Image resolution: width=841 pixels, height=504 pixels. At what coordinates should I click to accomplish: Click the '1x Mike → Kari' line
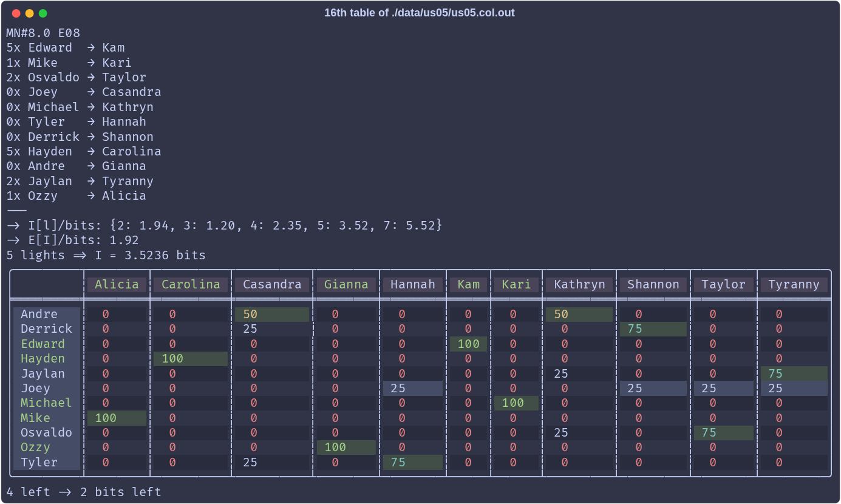pyautogui.click(x=69, y=63)
